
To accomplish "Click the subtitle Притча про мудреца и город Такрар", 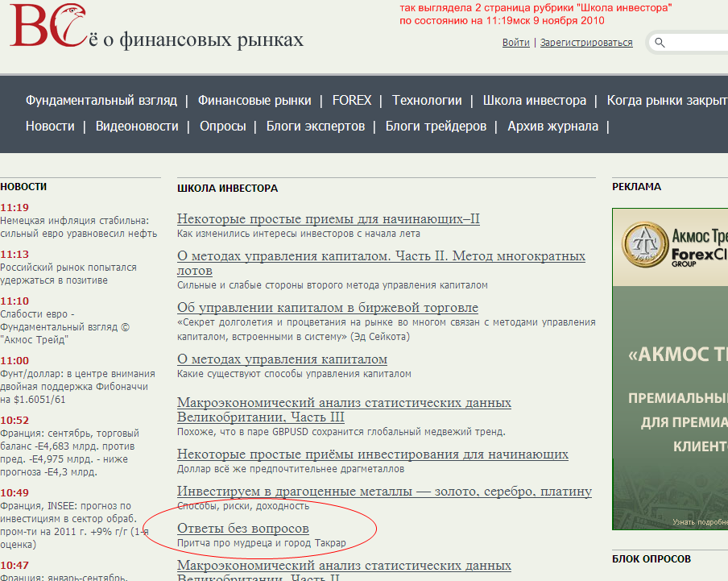I will [262, 543].
